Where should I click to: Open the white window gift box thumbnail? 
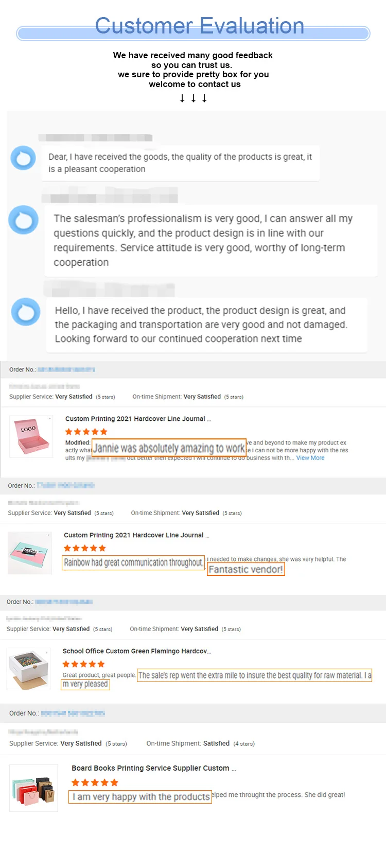28,669
